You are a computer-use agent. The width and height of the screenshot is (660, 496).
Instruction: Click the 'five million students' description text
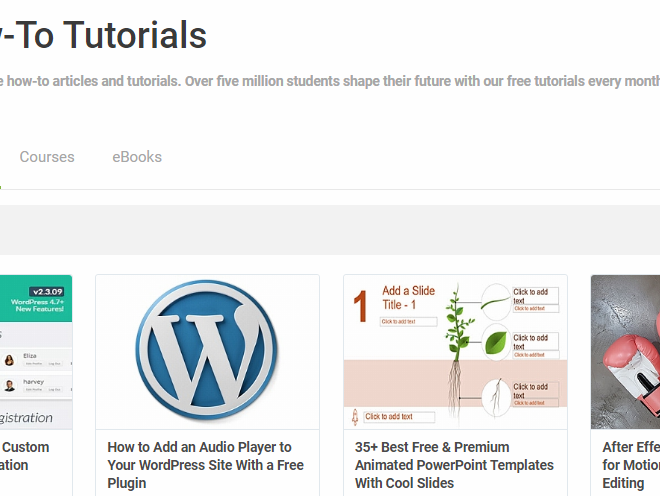[x=330, y=81]
